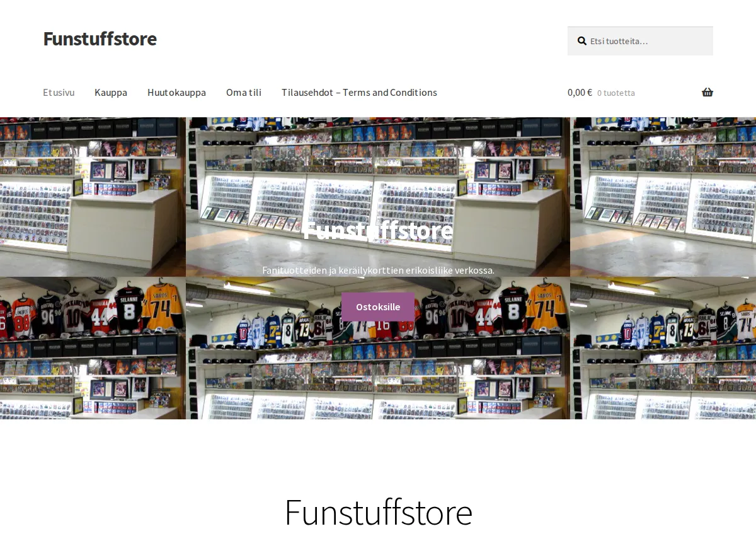Click the large Funstuffstore heading below banner
756x536 pixels.
[378, 511]
